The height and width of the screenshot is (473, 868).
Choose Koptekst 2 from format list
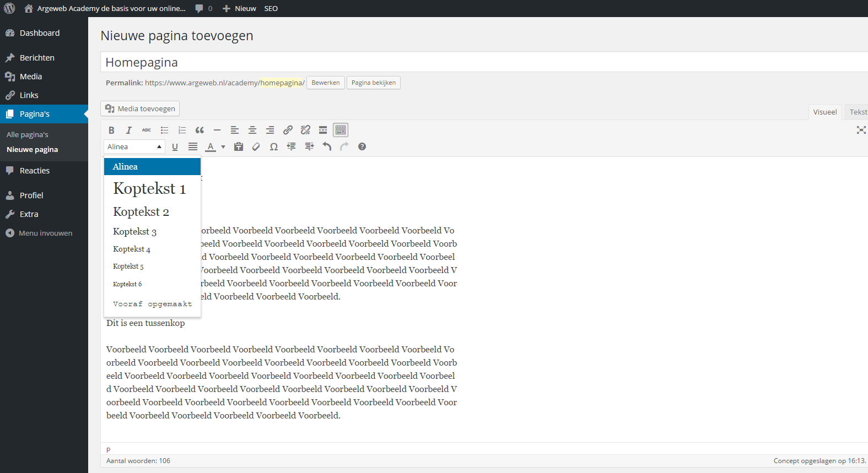point(141,212)
